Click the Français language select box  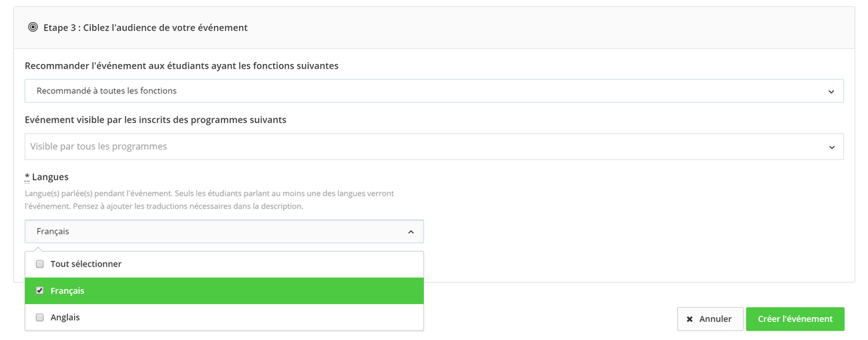[x=214, y=231]
